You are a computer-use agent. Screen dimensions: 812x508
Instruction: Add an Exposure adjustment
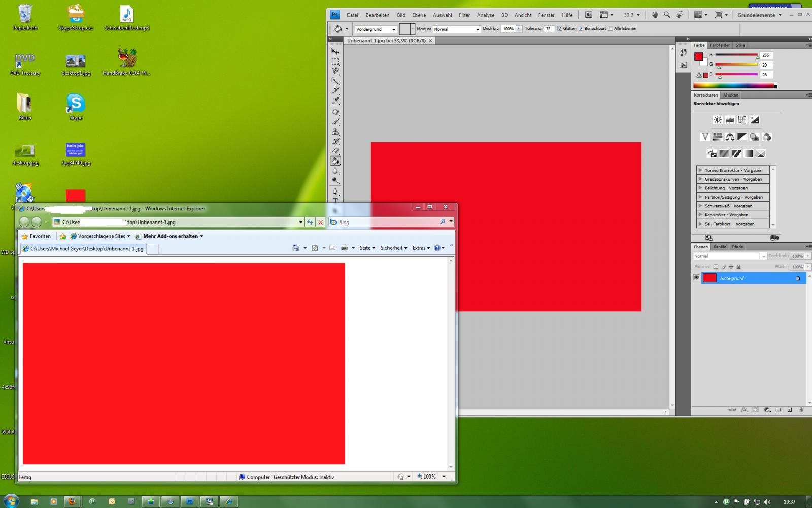point(755,120)
